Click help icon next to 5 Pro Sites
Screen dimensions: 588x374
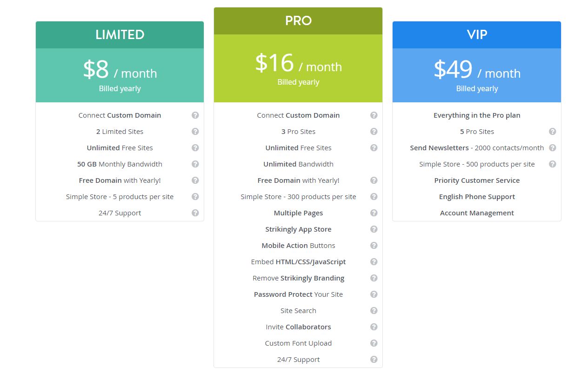[x=553, y=132]
